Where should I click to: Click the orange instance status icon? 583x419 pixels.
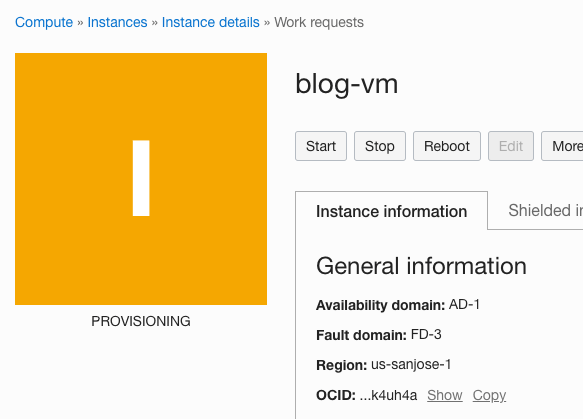(x=141, y=179)
